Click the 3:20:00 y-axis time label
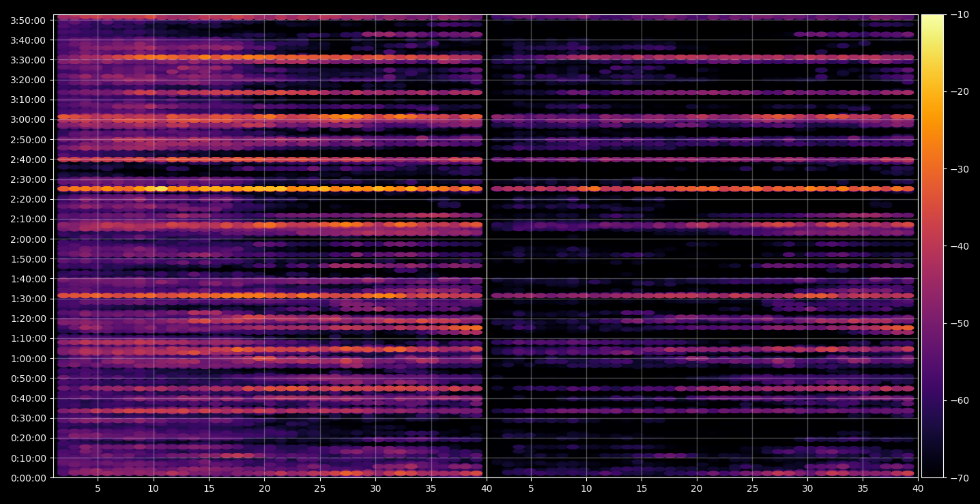 tap(29, 80)
